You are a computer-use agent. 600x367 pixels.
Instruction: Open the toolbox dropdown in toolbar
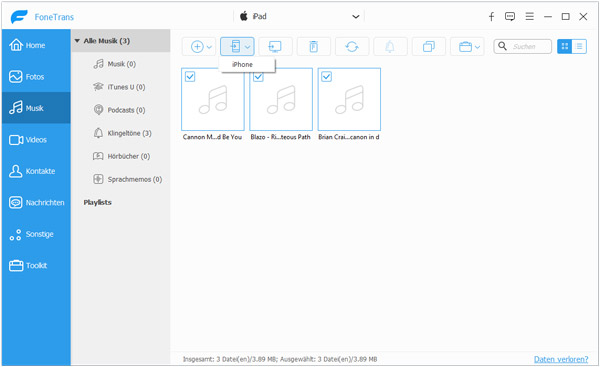point(467,47)
